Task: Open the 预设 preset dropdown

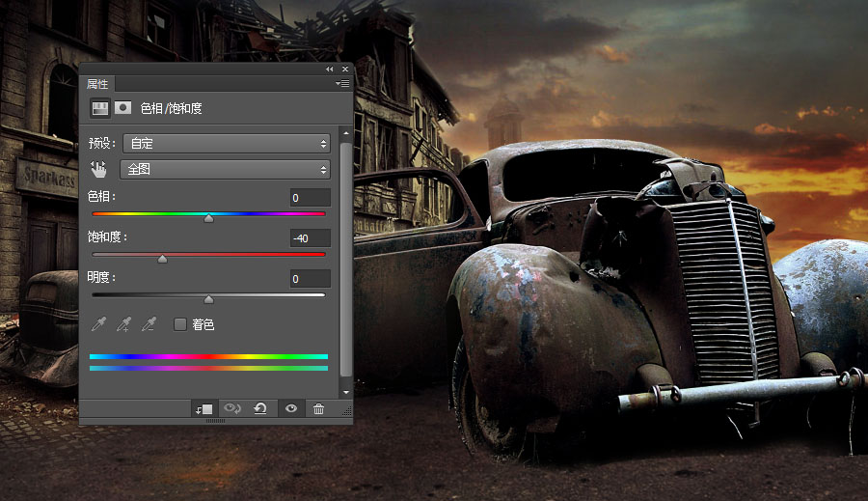Action: pyautogui.click(x=226, y=144)
